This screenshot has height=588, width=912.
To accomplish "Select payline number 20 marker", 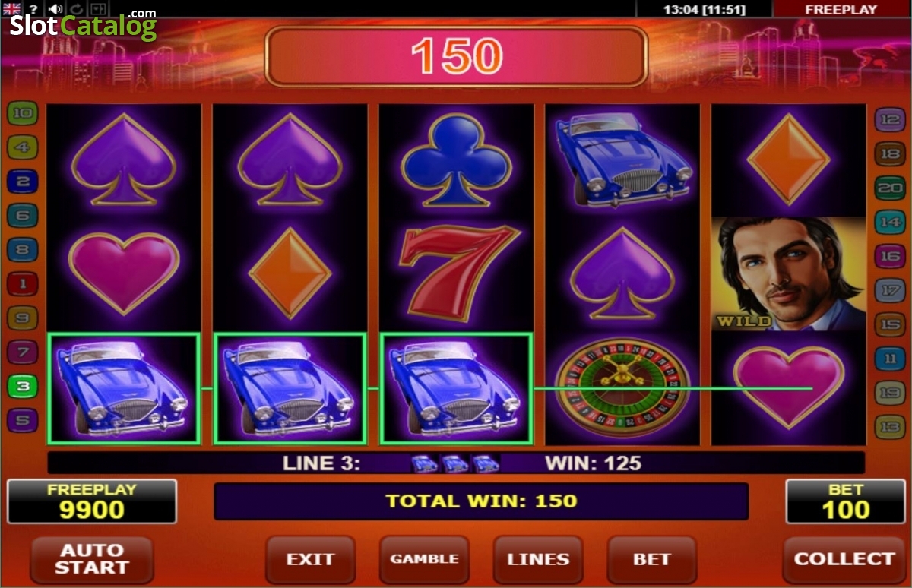I will pos(890,188).
